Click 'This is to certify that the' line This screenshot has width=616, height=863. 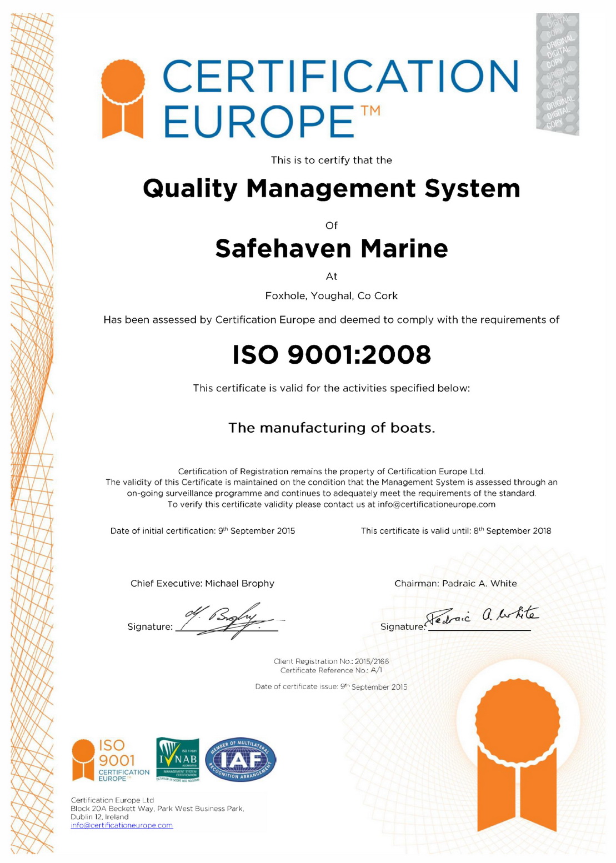tap(332, 160)
